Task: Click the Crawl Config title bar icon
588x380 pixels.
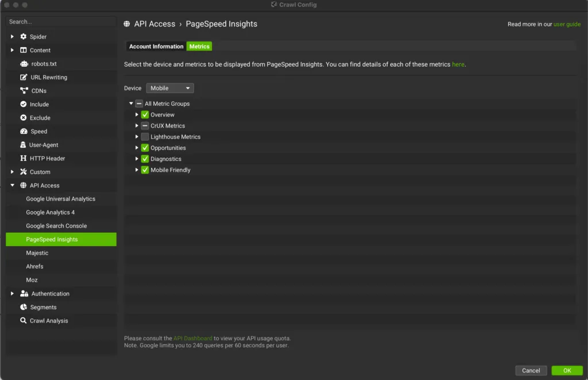Action: (x=274, y=5)
